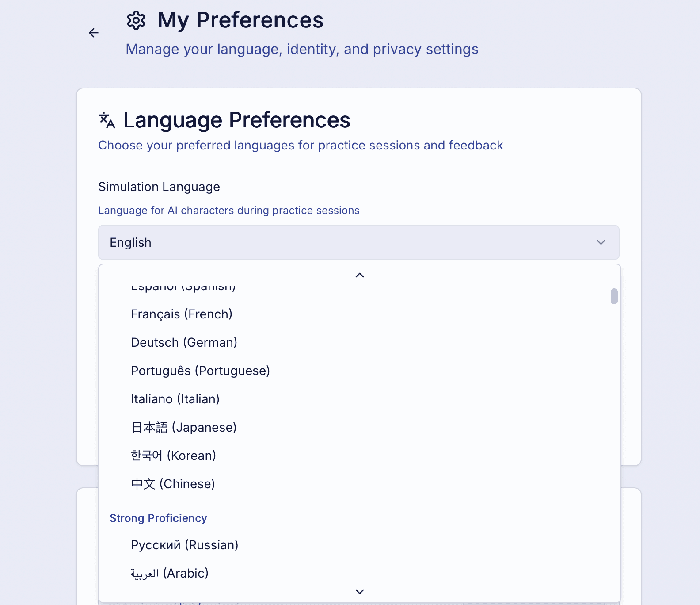Image resolution: width=700 pixels, height=605 pixels.
Task: Select Français (French) from the list
Action: [x=182, y=314]
